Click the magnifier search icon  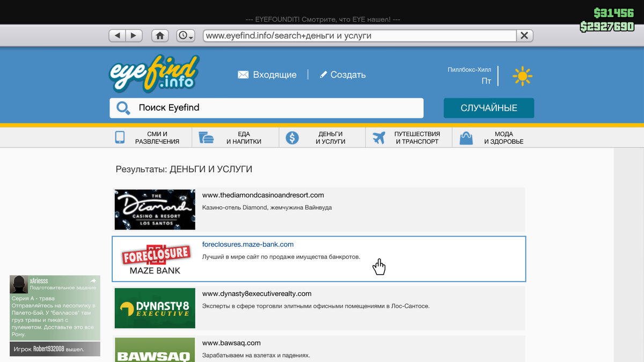point(123,108)
